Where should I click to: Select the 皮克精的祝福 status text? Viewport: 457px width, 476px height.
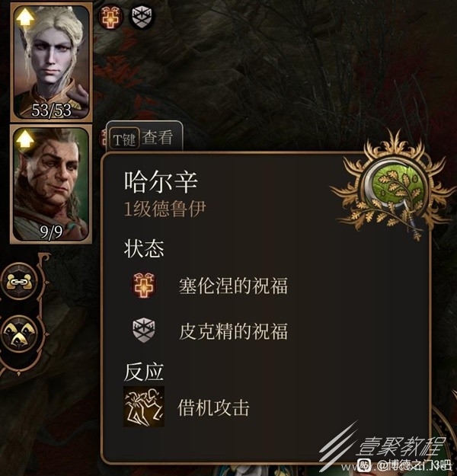coord(233,331)
